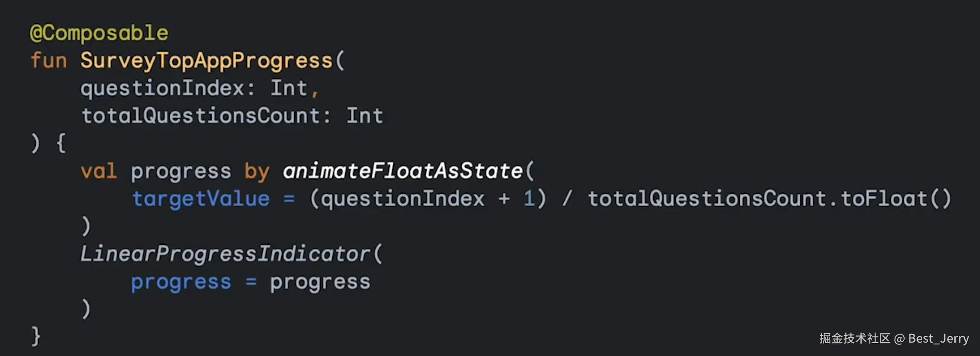Click the targetValue named argument

pos(201,199)
